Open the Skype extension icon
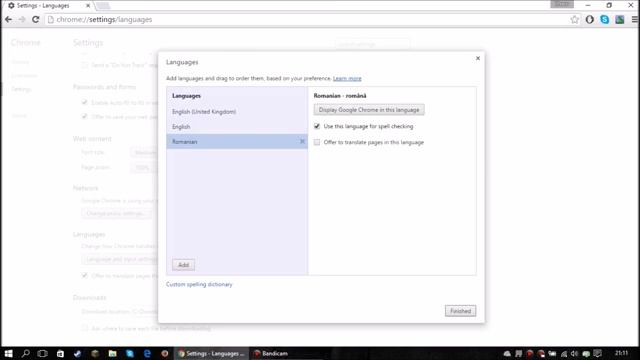The width and height of the screenshot is (640, 360). coord(604,19)
